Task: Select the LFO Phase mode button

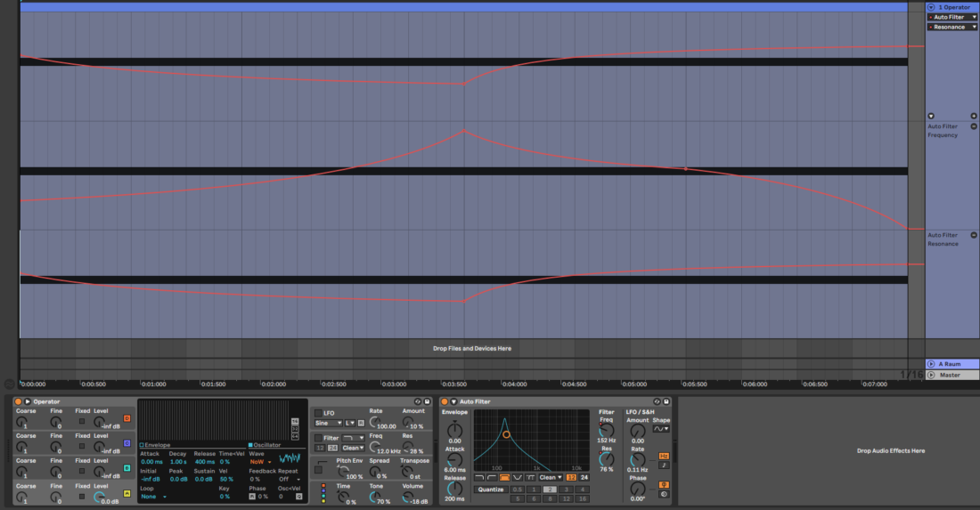Action: coord(664,484)
